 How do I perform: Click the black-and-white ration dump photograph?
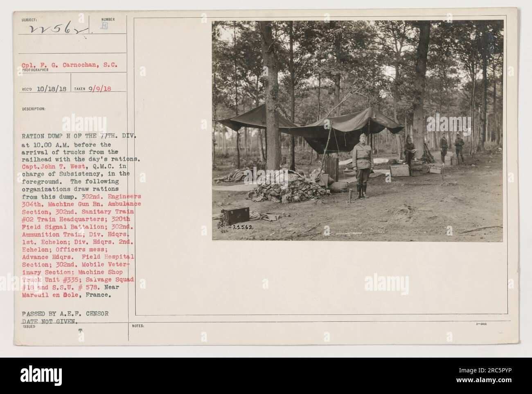point(357,131)
